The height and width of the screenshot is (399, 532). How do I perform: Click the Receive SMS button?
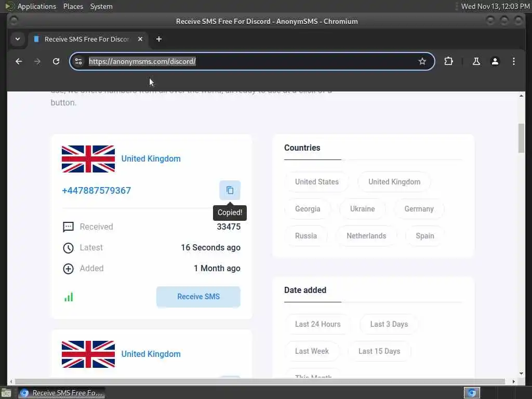(198, 297)
